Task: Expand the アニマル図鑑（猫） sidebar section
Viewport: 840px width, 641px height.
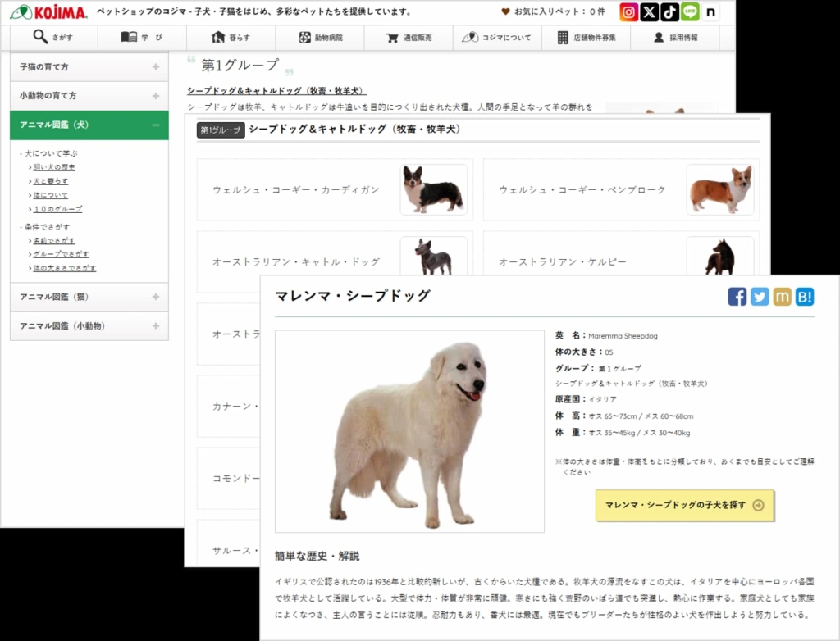Action: pyautogui.click(x=155, y=297)
